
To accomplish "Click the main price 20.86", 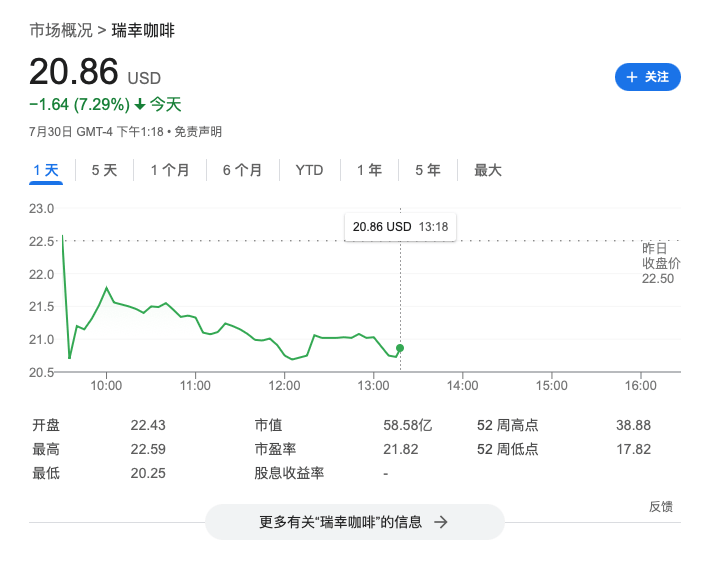I will [x=74, y=72].
